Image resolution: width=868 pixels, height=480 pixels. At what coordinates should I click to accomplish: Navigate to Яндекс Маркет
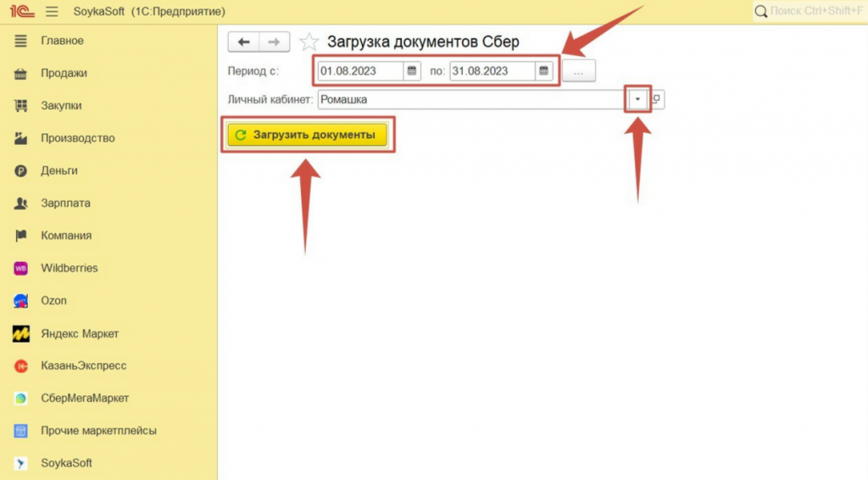tap(80, 333)
